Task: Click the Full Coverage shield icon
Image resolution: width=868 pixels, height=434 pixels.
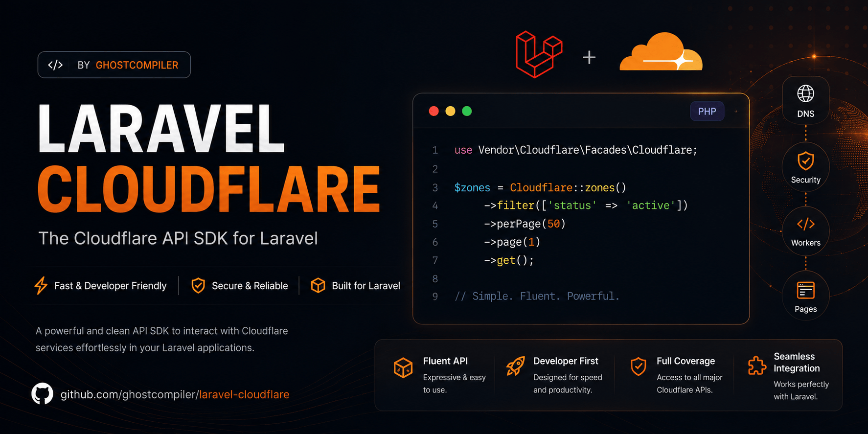Action: [x=639, y=366]
